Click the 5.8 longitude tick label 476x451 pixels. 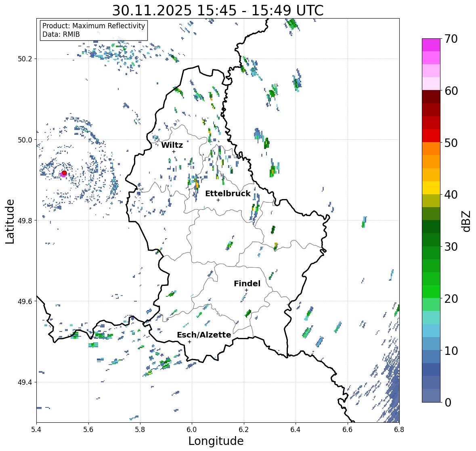140,429
